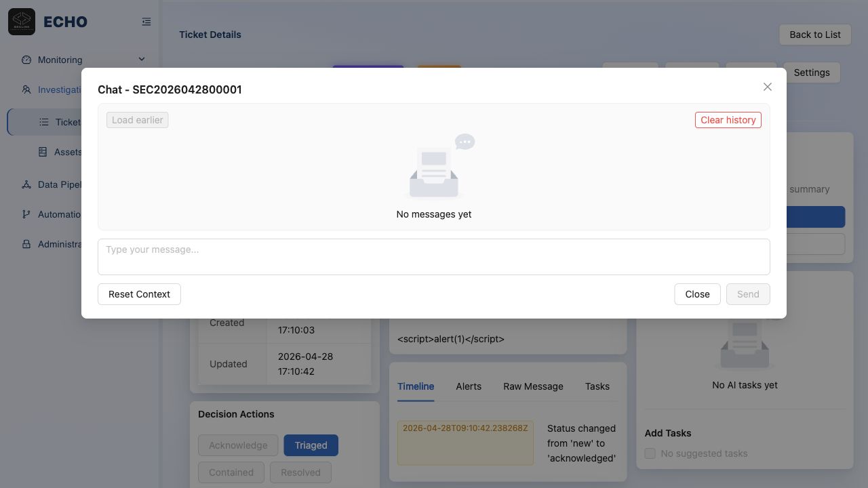868x488 pixels.
Task: Switch to the Alerts tab
Action: 469,386
